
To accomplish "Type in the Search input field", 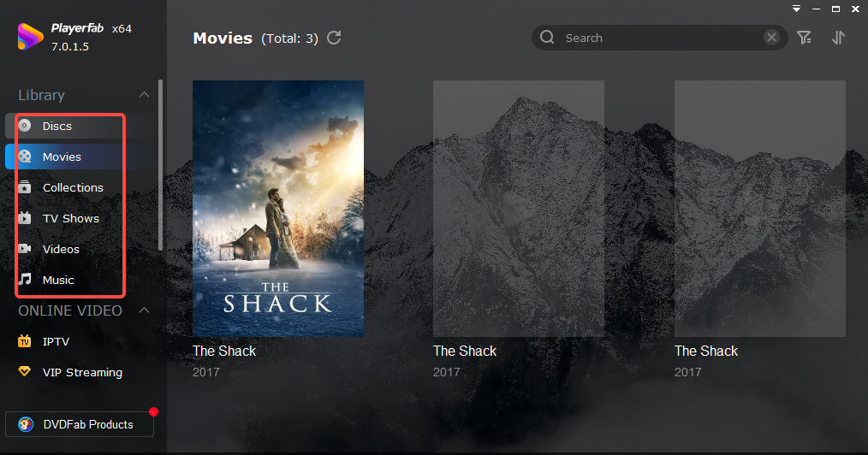I will tap(659, 38).
